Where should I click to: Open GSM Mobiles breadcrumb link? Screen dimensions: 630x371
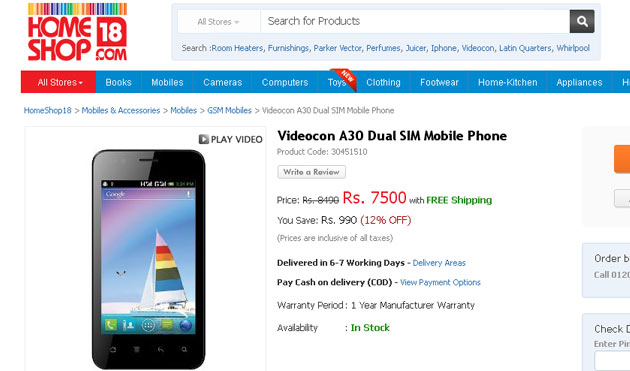pos(229,111)
